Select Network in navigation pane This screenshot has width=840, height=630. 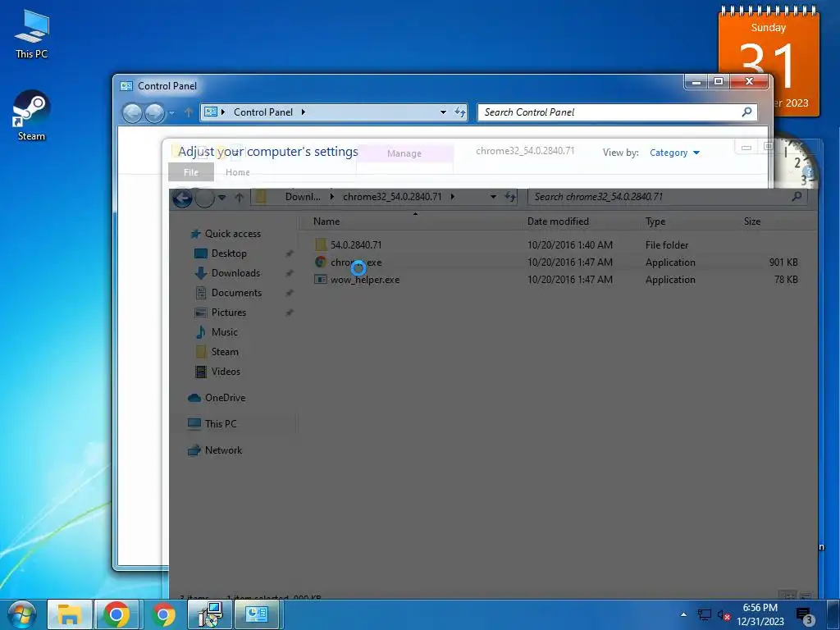223,450
